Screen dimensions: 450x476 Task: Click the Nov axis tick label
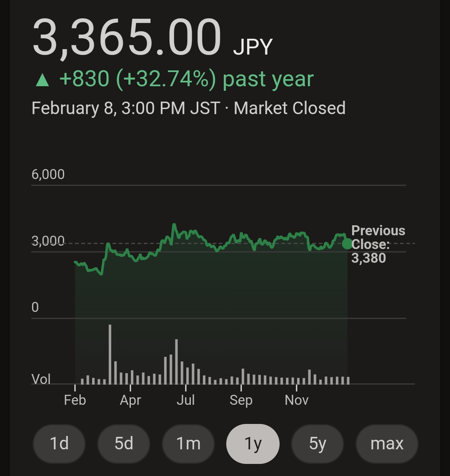pos(297,400)
